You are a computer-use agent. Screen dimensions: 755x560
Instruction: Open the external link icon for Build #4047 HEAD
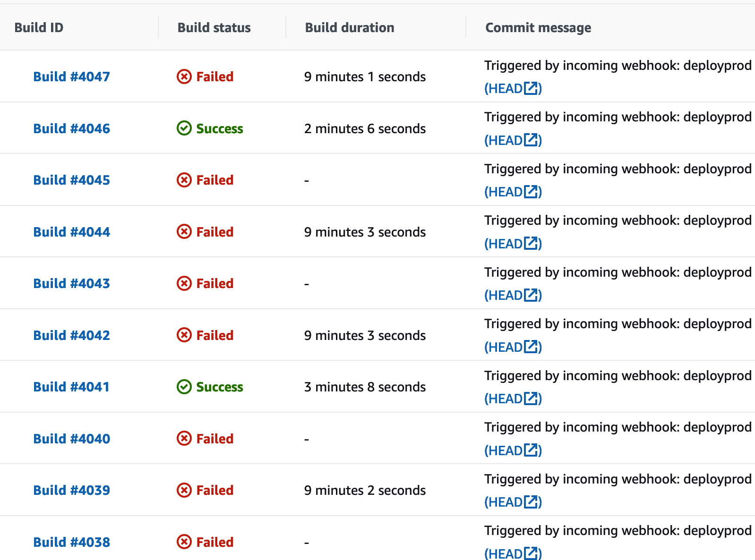[x=530, y=88]
